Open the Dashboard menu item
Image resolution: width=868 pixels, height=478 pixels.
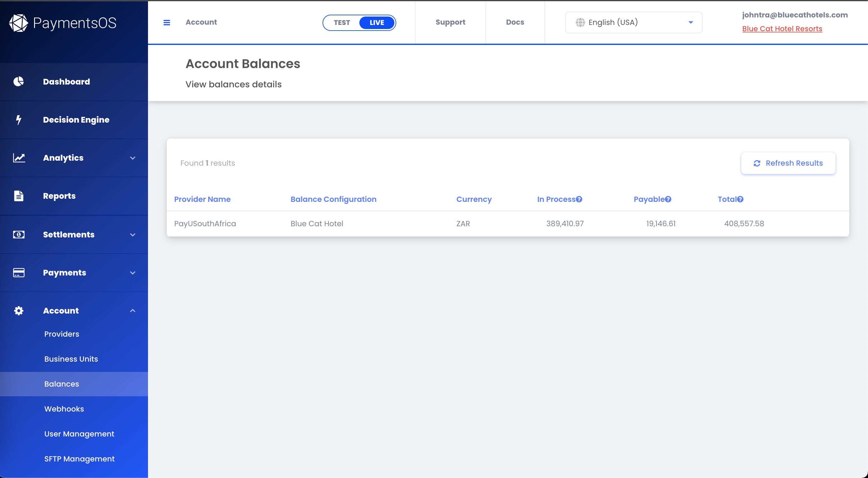pyautogui.click(x=74, y=82)
